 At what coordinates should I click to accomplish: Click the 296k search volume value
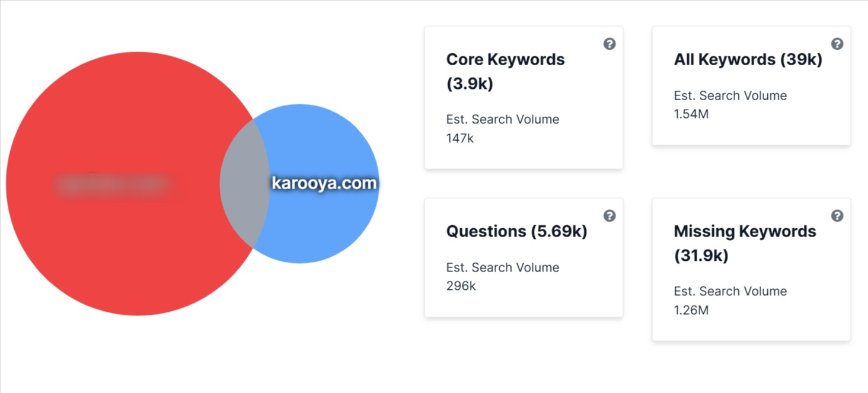tap(461, 286)
